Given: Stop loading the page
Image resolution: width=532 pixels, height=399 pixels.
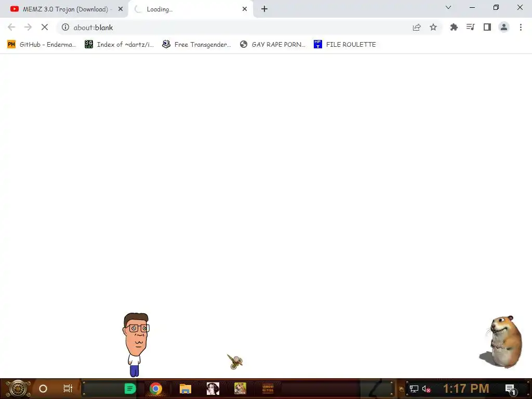Looking at the screenshot, I should pyautogui.click(x=45, y=27).
